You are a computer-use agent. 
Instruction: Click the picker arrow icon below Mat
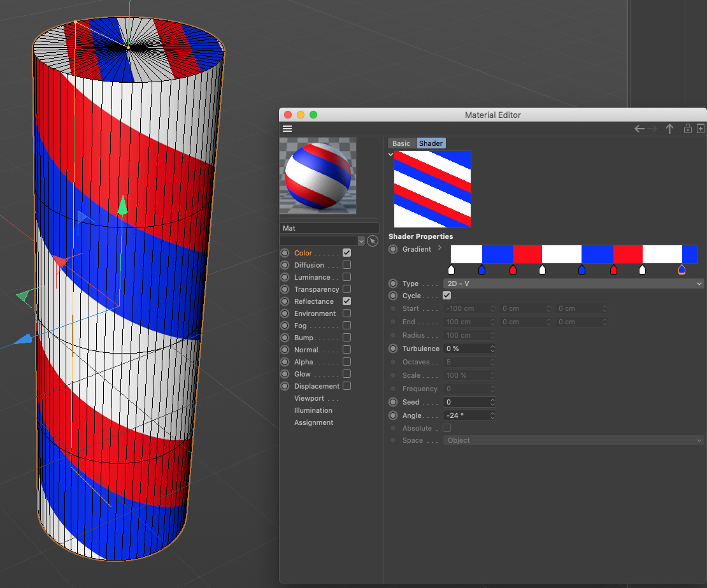(373, 241)
